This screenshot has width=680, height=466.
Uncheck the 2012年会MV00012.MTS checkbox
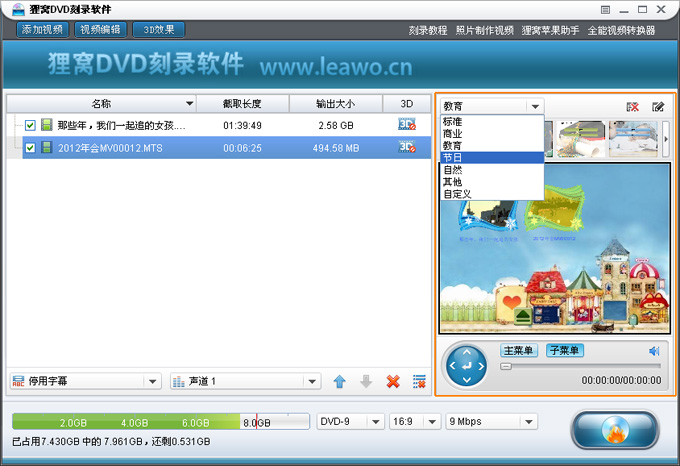pos(30,148)
